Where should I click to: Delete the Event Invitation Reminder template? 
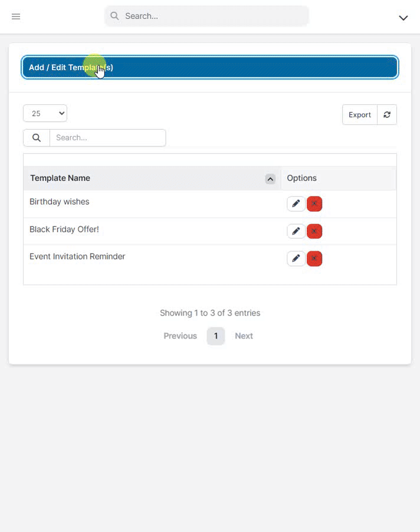coord(314,258)
